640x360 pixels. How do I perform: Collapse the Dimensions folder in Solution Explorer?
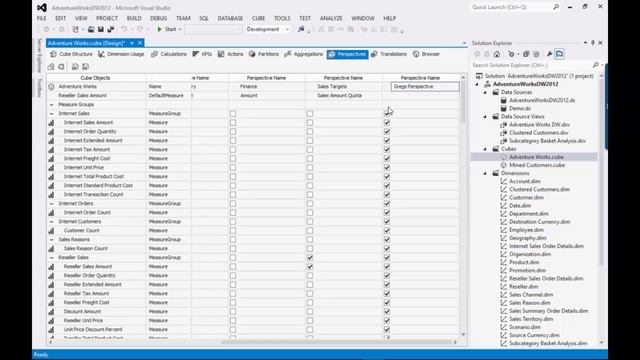point(485,173)
